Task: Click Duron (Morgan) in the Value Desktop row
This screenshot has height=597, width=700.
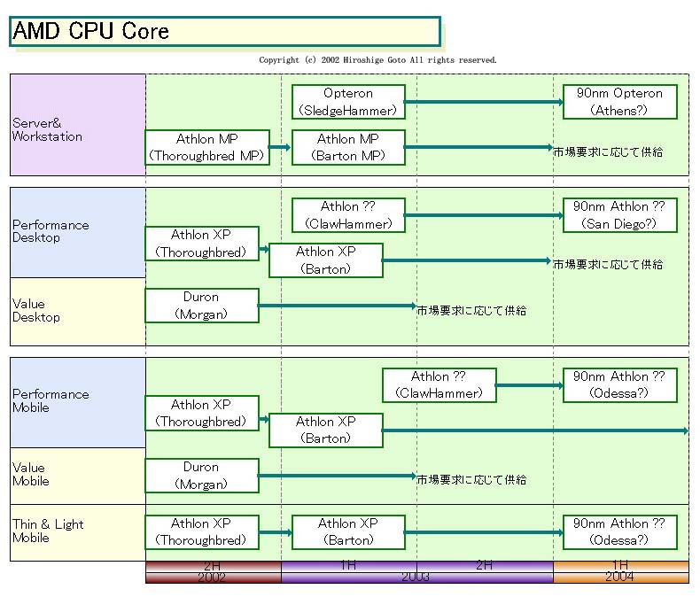Action: click(x=202, y=306)
